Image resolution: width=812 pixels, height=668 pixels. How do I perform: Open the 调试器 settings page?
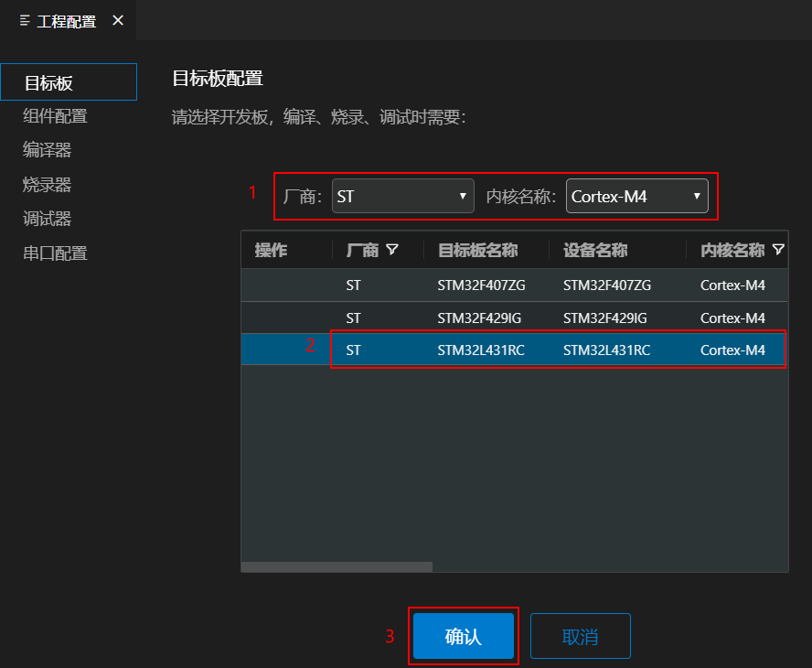pos(47,219)
